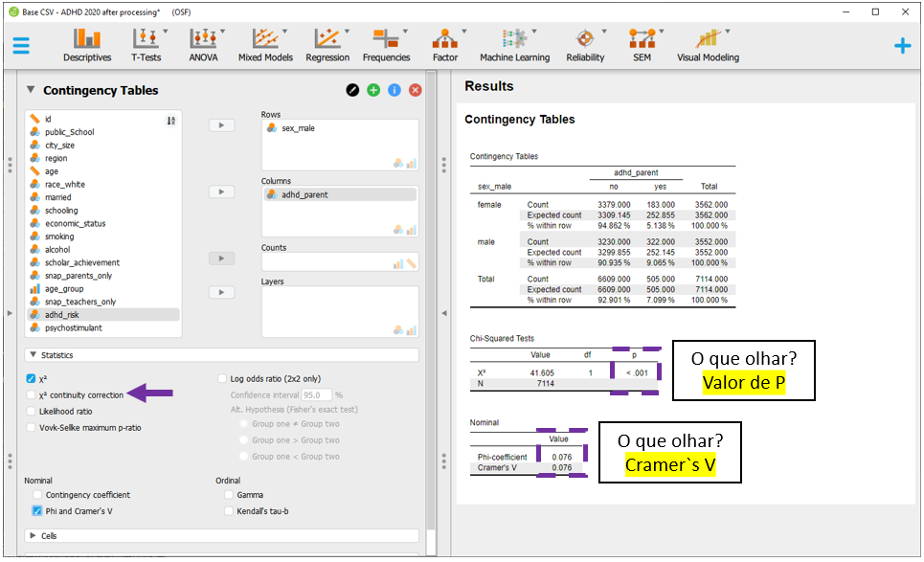Open the Machine Learning module
924x562 pixels.
tap(514, 44)
